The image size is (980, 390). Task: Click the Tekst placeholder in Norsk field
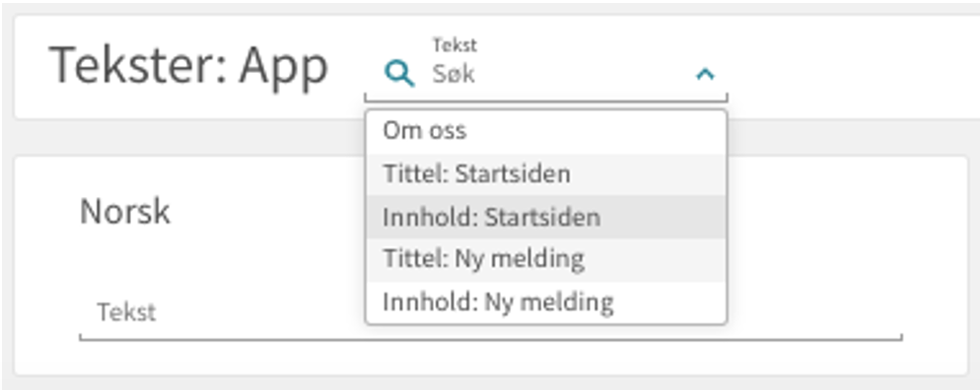click(x=126, y=312)
